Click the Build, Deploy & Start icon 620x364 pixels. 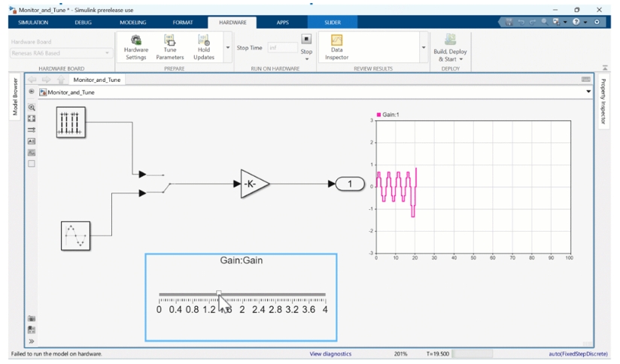point(450,41)
